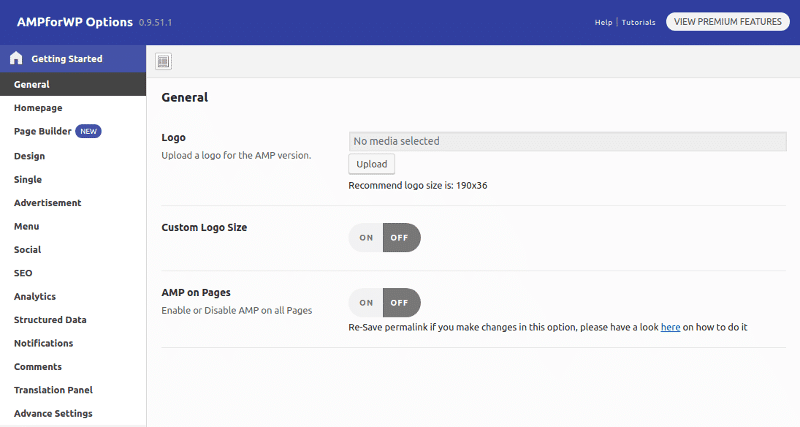Image resolution: width=800 pixels, height=427 pixels.
Task: Click 'Enable or Disable AMP on all Pages' text
Action: tap(237, 310)
